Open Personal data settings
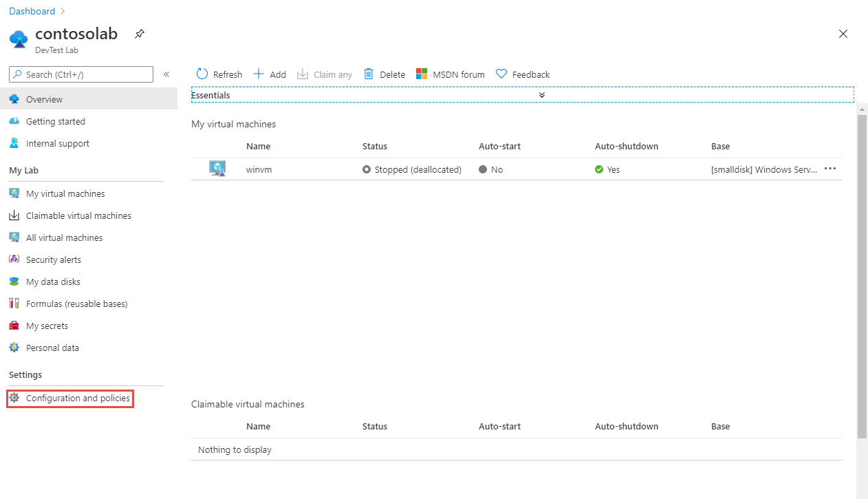This screenshot has height=499, width=868. click(x=53, y=347)
